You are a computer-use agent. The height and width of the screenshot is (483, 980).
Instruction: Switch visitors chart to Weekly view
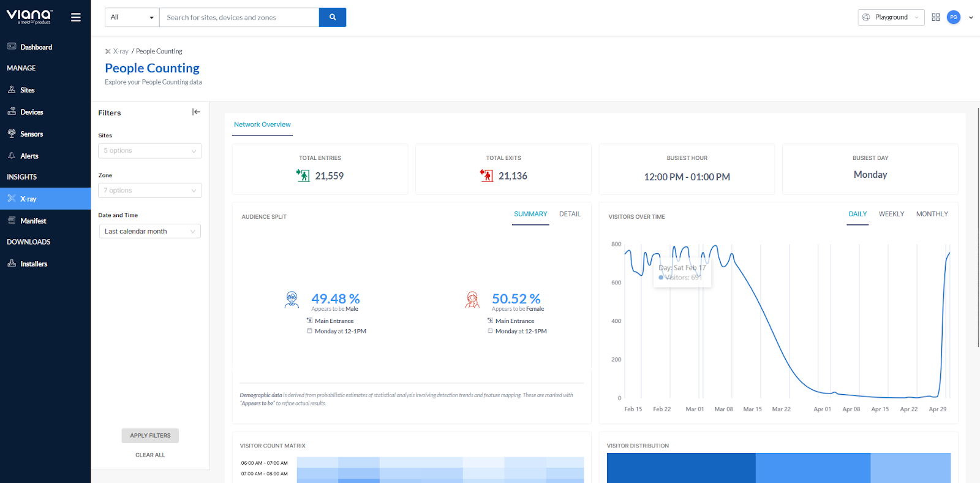pyautogui.click(x=891, y=214)
